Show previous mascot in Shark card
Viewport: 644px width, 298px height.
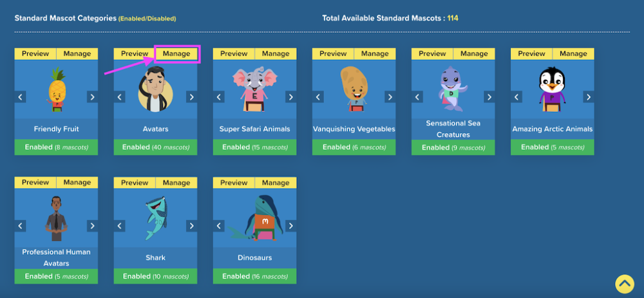tap(120, 226)
